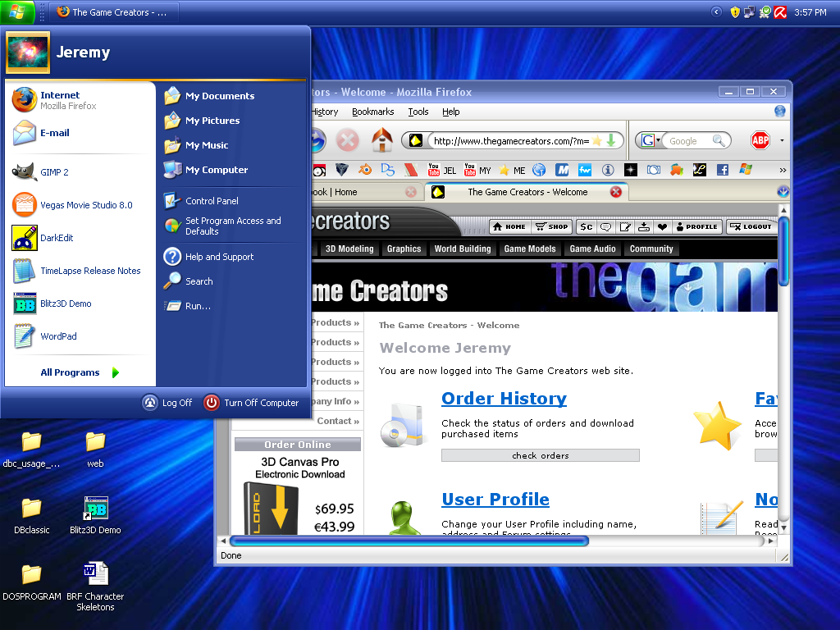Launch Mozilla Firefox from the Start menu

[80, 100]
